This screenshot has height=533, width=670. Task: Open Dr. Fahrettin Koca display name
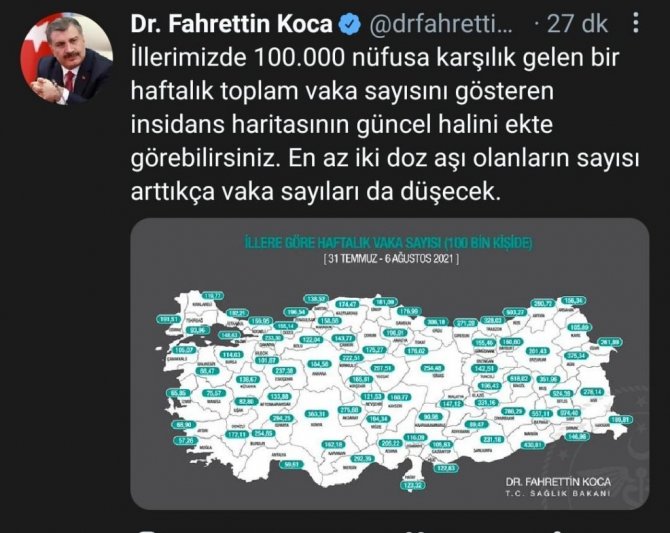(x=231, y=24)
